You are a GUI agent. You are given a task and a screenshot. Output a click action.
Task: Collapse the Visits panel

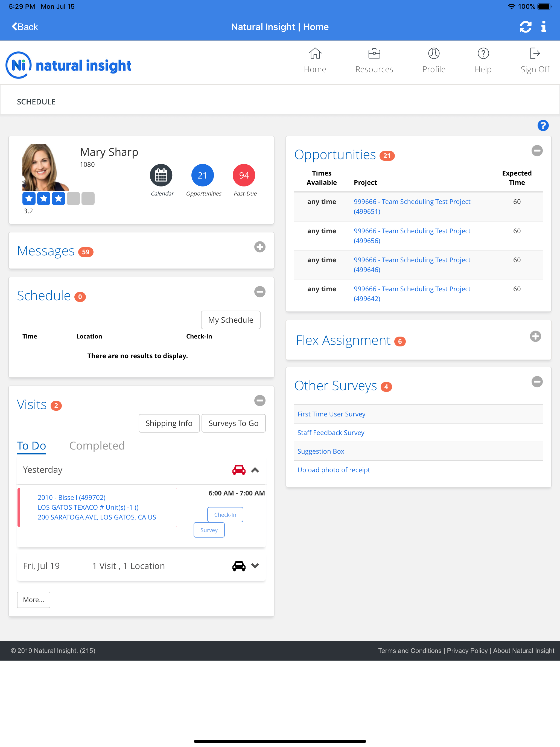pos(260,401)
